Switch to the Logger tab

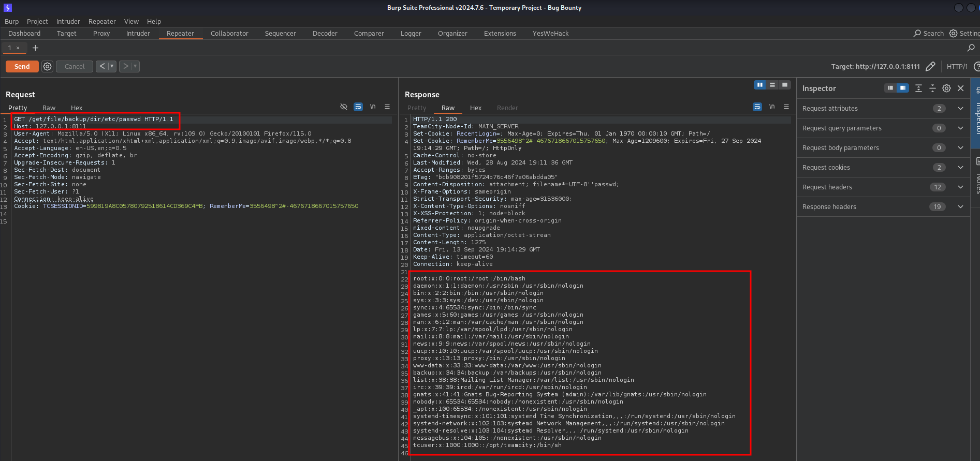(x=411, y=33)
